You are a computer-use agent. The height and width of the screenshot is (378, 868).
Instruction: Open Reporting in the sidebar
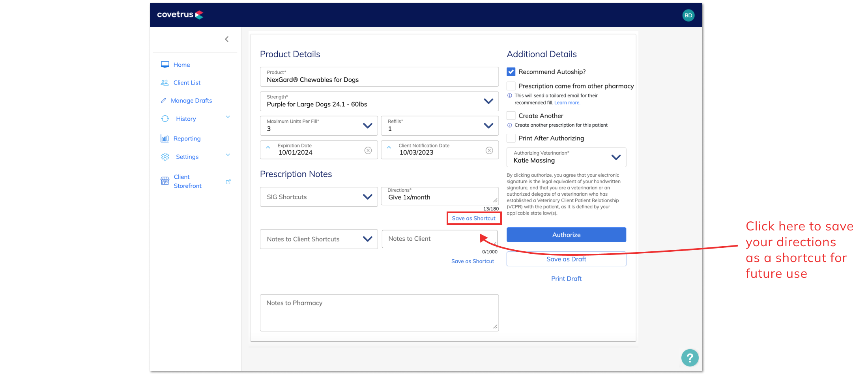click(187, 138)
